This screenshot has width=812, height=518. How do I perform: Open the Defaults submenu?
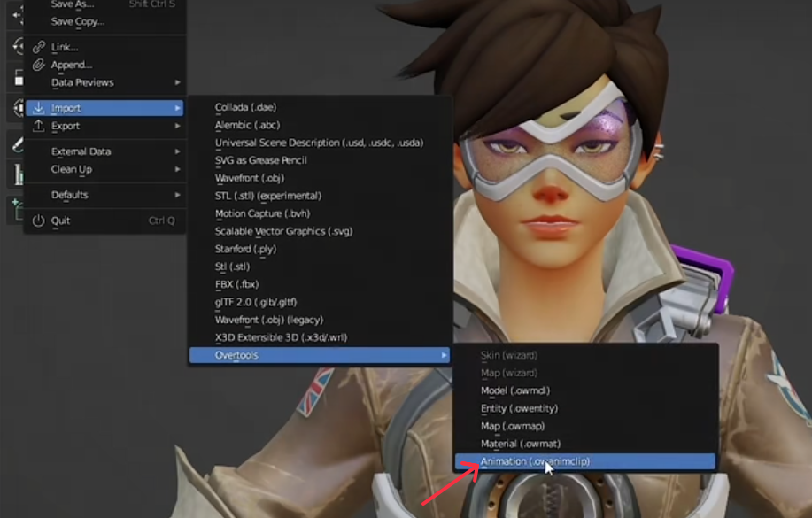click(x=105, y=195)
